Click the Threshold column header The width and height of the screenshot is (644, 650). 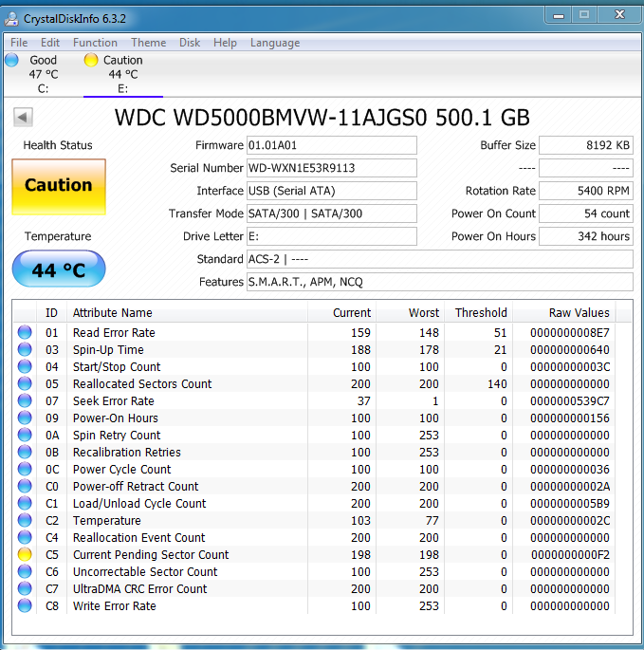point(479,312)
